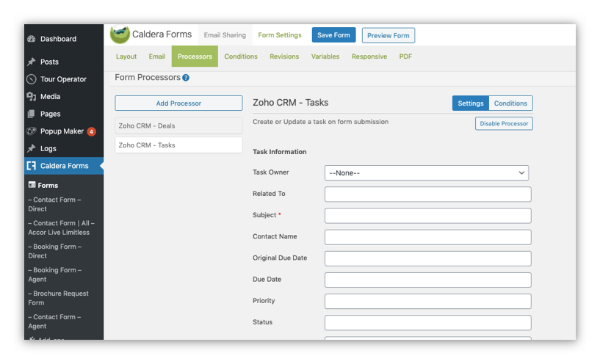Click the Popup Maker icon
The height and width of the screenshot is (364, 600).
(32, 131)
